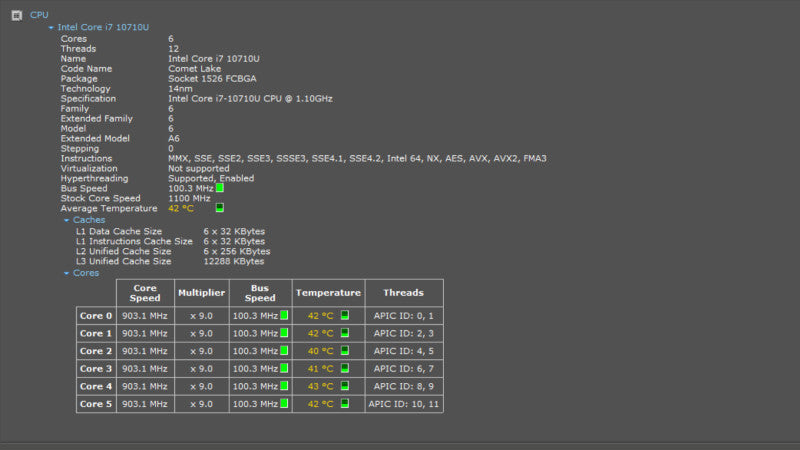Click Core 1 bus speed green indicator
Viewport: 800px width, 450px height.
(284, 333)
